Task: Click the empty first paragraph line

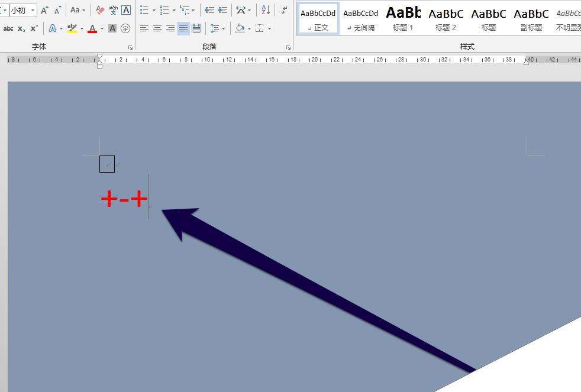Action: 107,164
